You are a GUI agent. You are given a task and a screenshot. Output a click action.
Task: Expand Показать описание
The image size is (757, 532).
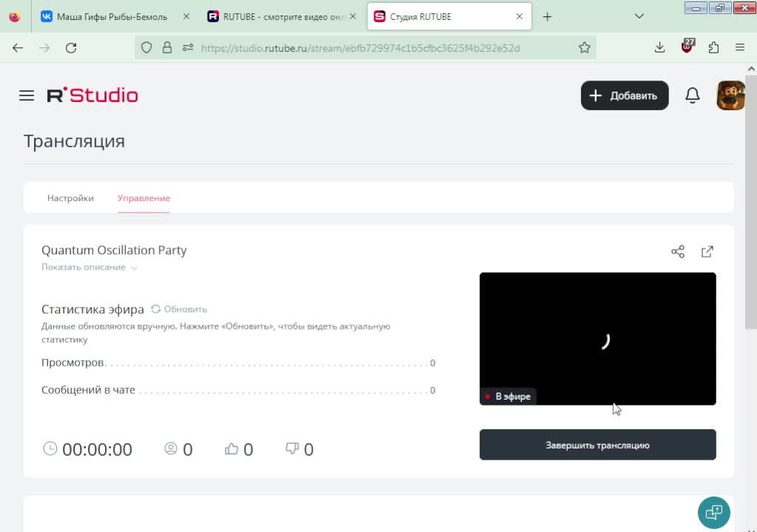(89, 267)
